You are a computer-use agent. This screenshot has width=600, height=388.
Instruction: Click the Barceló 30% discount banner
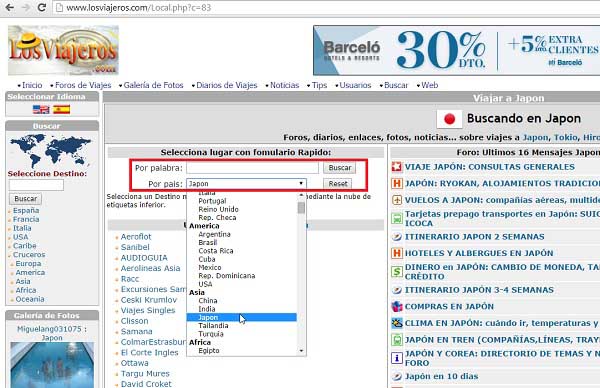click(457, 50)
